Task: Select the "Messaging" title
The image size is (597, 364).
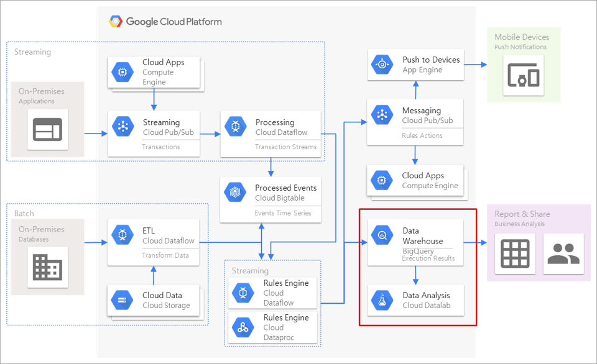Action: pyautogui.click(x=422, y=111)
